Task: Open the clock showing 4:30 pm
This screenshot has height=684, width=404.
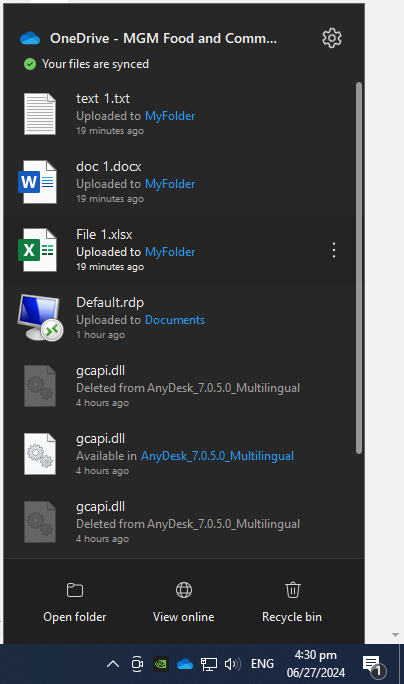Action: 315,664
